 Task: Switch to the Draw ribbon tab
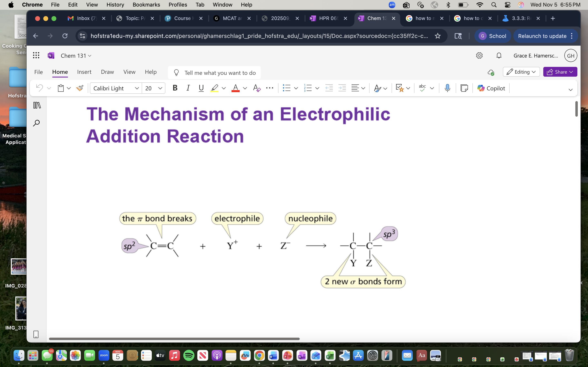[x=107, y=72]
